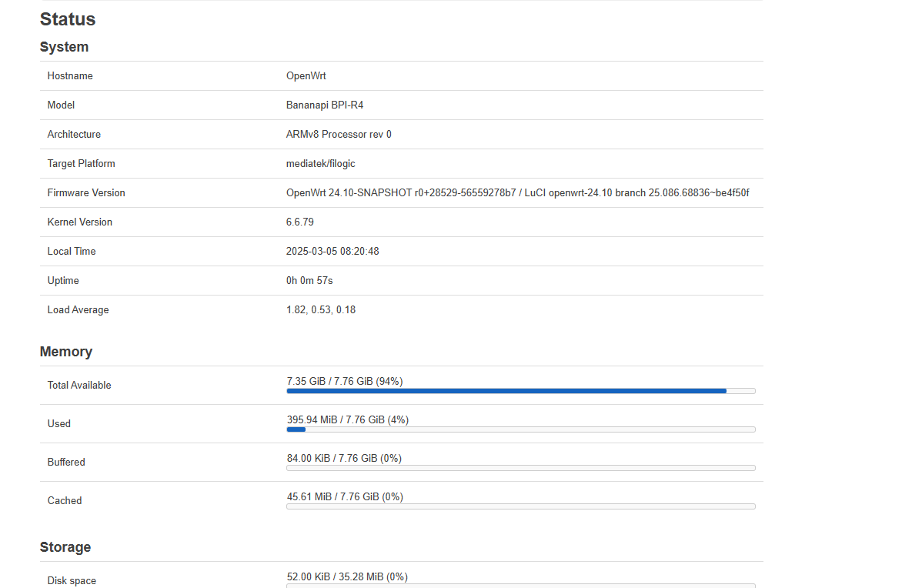Viewport: 902px width, 588px height.
Task: Click the model value Bananapi BPI-R4
Action: [x=325, y=105]
